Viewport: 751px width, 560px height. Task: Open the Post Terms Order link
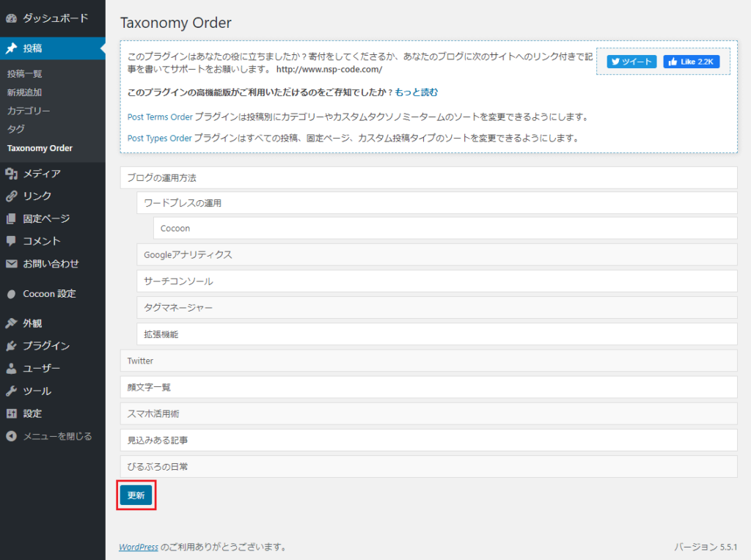click(160, 117)
